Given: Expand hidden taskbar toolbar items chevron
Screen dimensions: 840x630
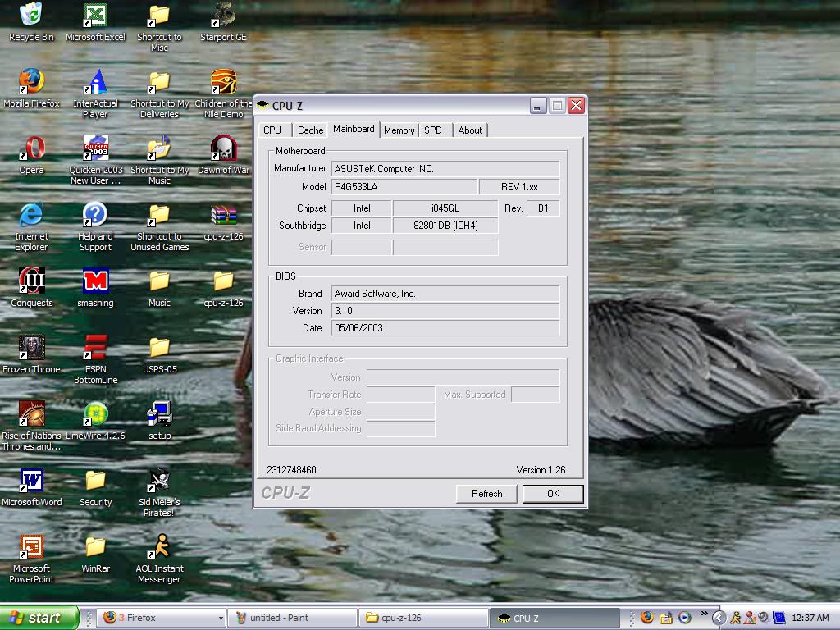Looking at the screenshot, I should point(703,614).
